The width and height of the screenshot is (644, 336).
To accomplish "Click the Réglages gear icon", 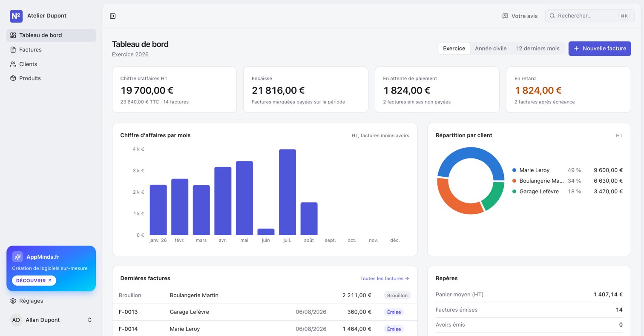I will 13,301.
